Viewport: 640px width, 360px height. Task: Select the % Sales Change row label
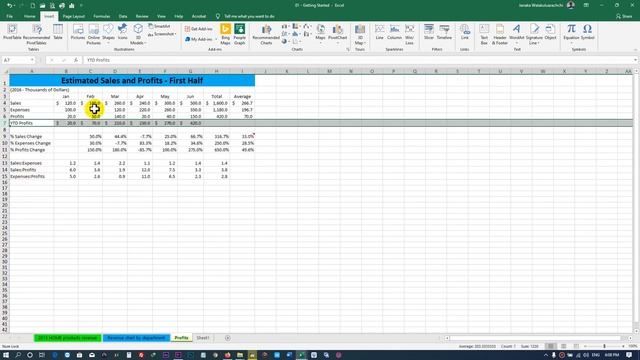pos(31,136)
